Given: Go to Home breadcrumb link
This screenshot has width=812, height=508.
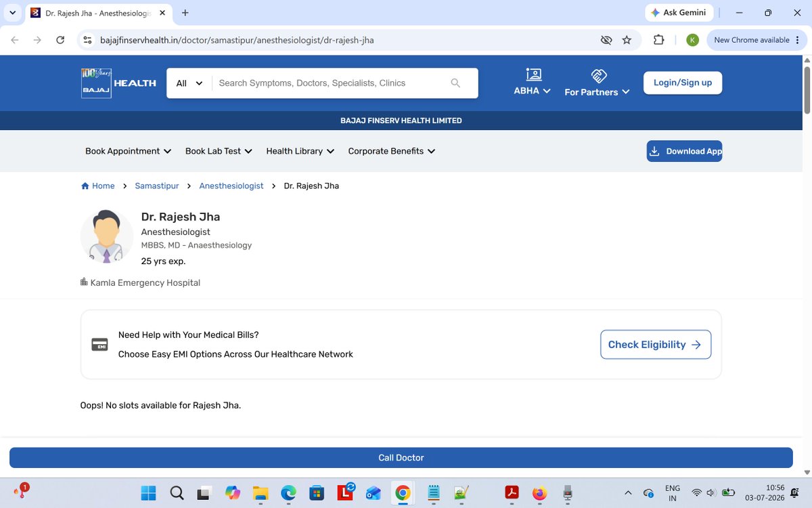Looking at the screenshot, I should (x=98, y=186).
